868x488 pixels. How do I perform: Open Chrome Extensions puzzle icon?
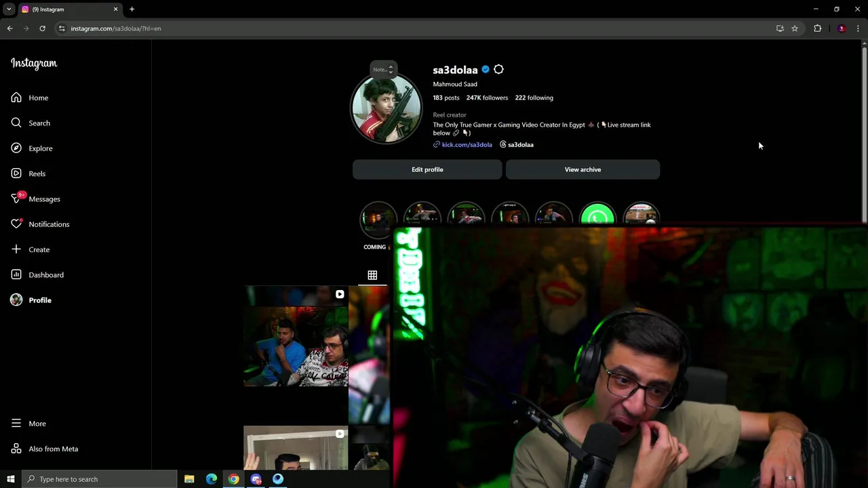click(817, 28)
